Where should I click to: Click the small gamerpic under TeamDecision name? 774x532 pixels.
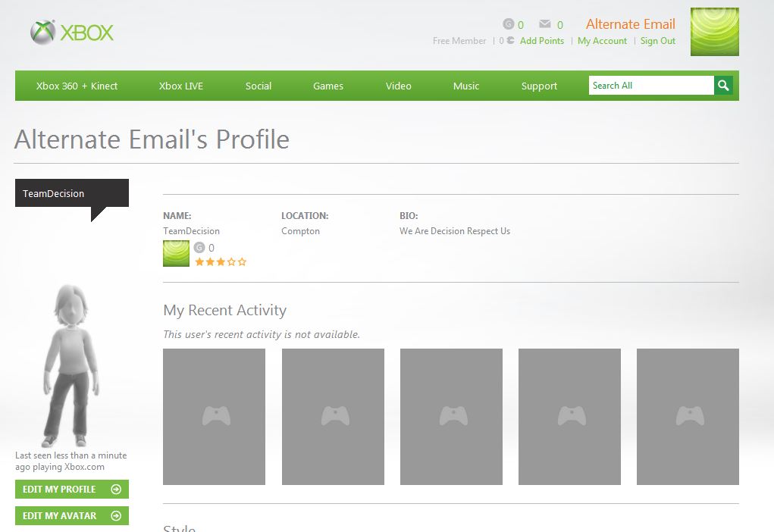tap(176, 254)
